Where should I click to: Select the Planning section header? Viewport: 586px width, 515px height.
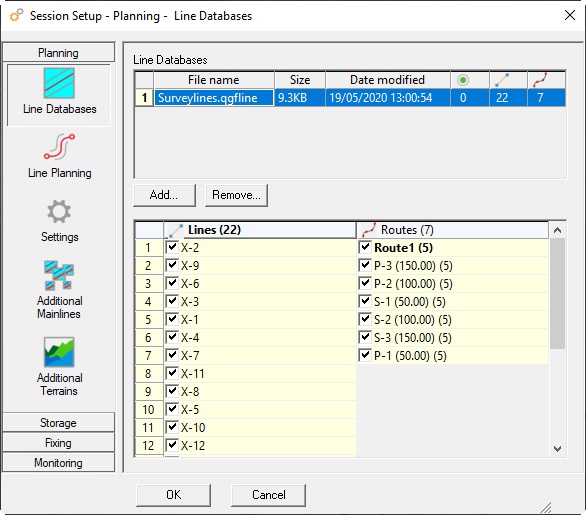[x=58, y=53]
